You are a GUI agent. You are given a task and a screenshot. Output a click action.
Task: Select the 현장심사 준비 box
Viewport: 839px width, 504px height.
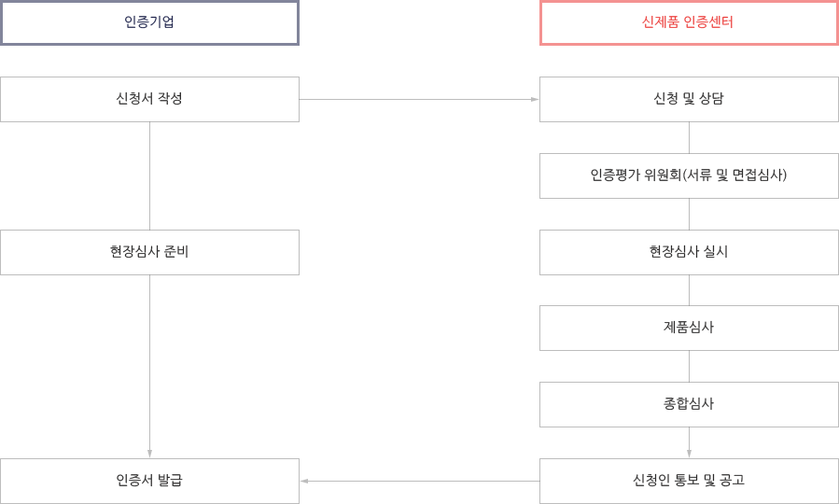click(149, 253)
